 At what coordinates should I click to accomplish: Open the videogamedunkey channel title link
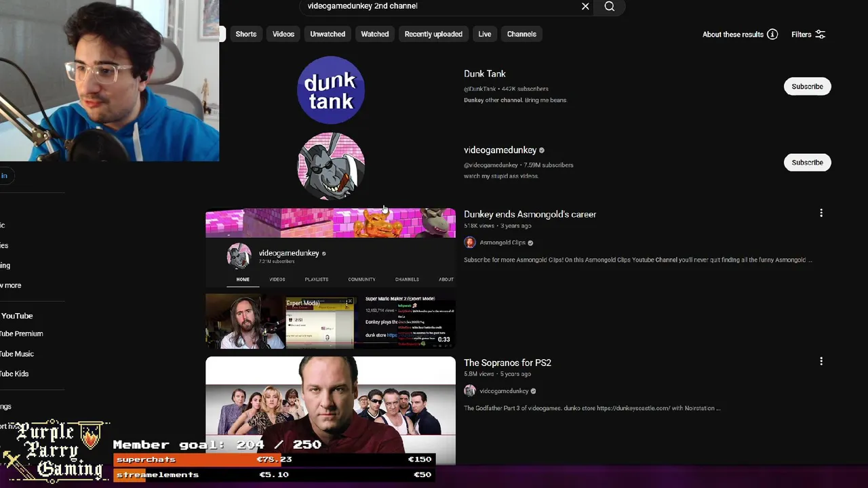click(x=500, y=150)
